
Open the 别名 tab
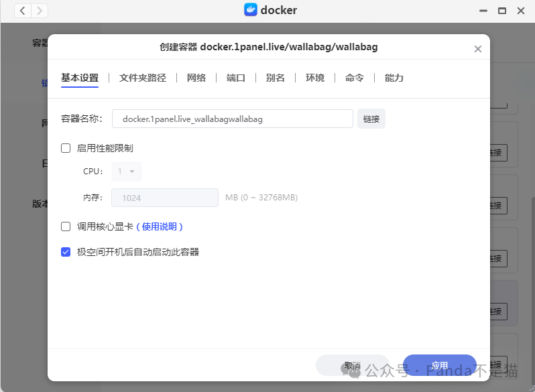tap(275, 78)
